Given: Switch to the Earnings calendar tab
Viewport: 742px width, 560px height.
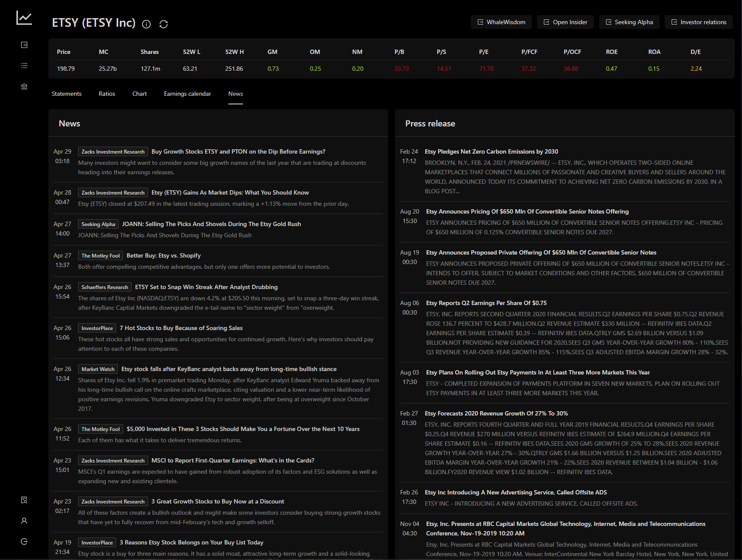Looking at the screenshot, I should pyautogui.click(x=187, y=94).
